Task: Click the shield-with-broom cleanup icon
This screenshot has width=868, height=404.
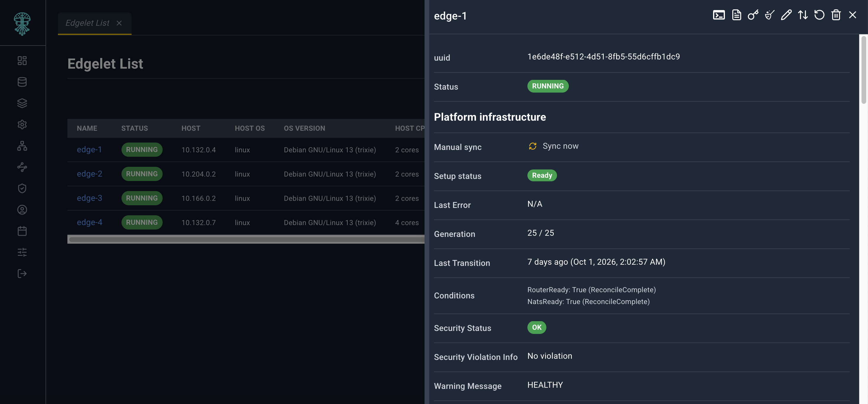Action: click(769, 15)
